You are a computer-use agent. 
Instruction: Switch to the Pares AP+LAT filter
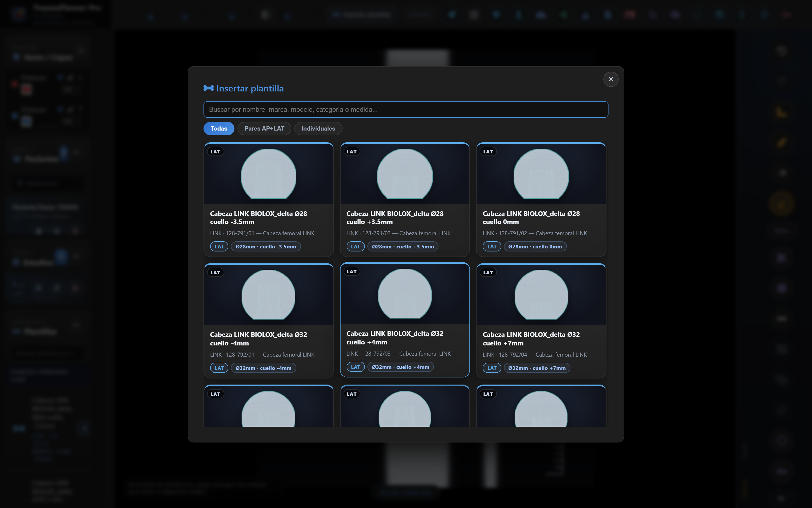(x=264, y=128)
